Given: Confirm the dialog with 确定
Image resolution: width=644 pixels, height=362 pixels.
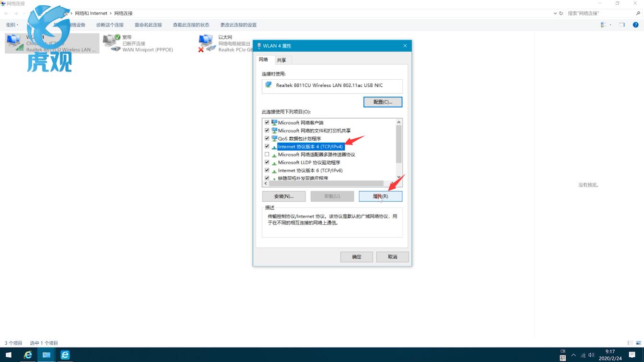Looking at the screenshot, I should pyautogui.click(x=357, y=257).
